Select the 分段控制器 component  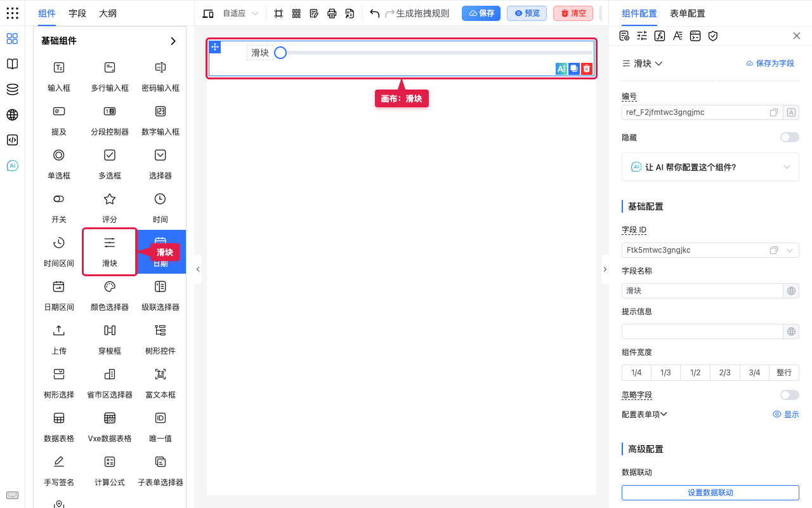tap(110, 121)
